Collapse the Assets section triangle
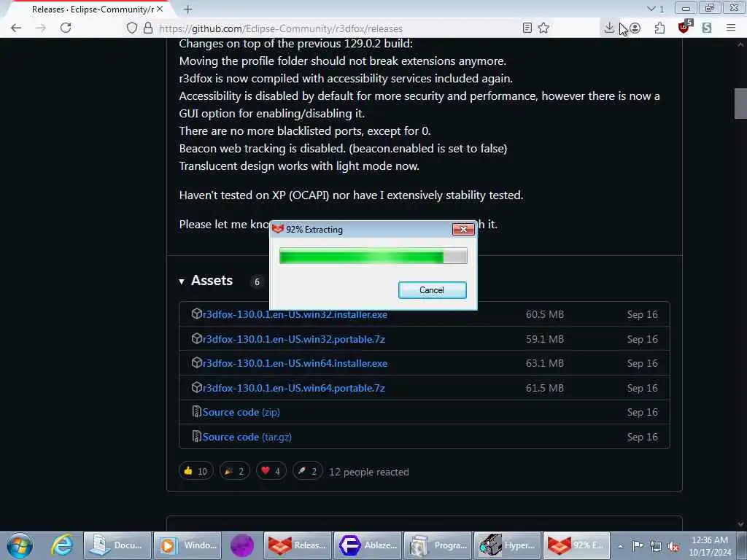This screenshot has width=747, height=560. [x=182, y=281]
